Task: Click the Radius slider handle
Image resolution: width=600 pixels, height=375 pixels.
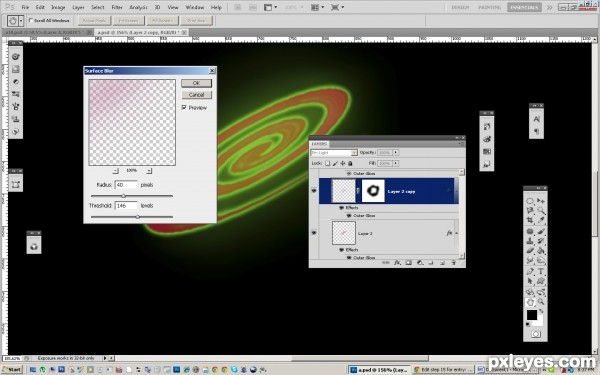Action: pos(123,196)
